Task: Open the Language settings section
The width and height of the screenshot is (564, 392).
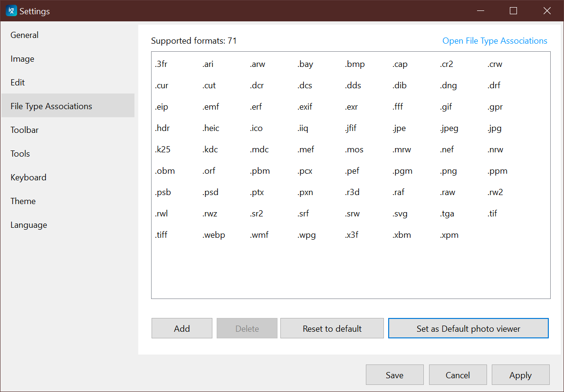Action: pos(29,224)
